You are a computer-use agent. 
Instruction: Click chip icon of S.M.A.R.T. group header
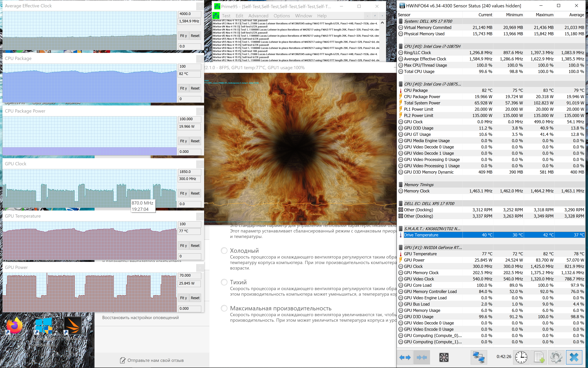pyautogui.click(x=401, y=229)
